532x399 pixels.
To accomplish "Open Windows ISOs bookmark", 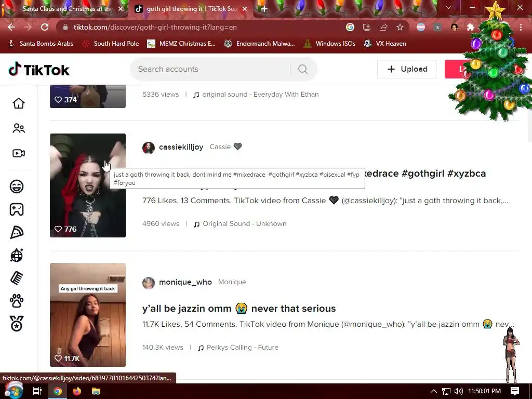I will click(329, 44).
